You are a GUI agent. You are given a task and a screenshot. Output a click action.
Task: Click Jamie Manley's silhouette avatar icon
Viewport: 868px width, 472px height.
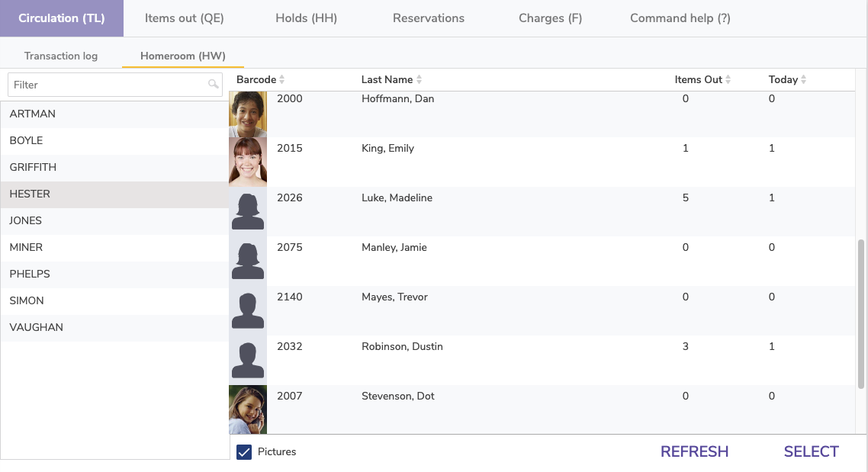point(248,261)
